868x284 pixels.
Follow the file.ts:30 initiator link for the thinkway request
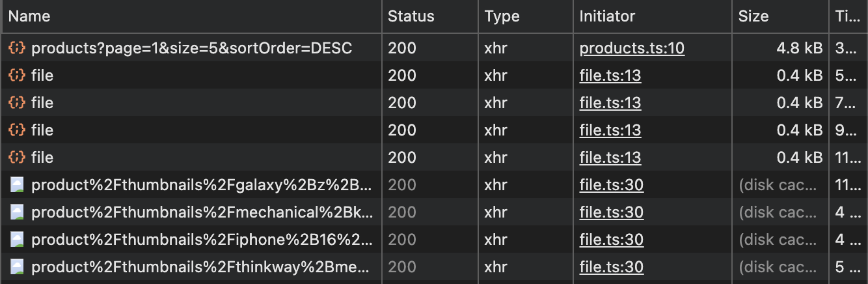[611, 267]
